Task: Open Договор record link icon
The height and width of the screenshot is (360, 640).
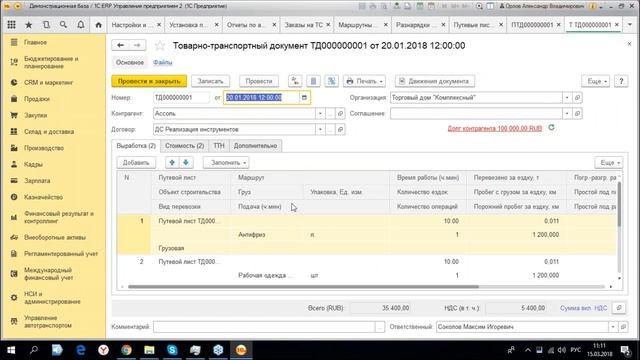Action: pos(340,129)
